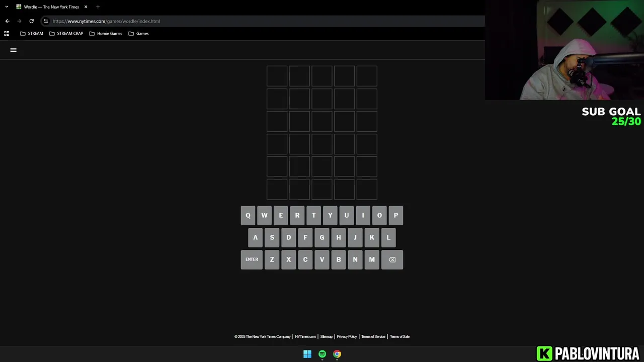Tap the C key on Wordle keyboard
The width and height of the screenshot is (644, 362).
click(x=305, y=259)
